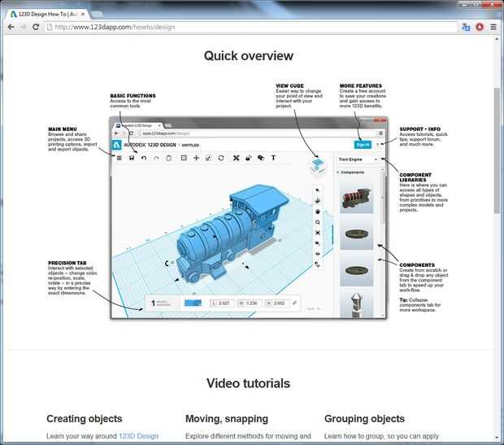Click the Save icon in 123D Design toolbar
Viewport: 504px width, 445px height.
pos(132,158)
